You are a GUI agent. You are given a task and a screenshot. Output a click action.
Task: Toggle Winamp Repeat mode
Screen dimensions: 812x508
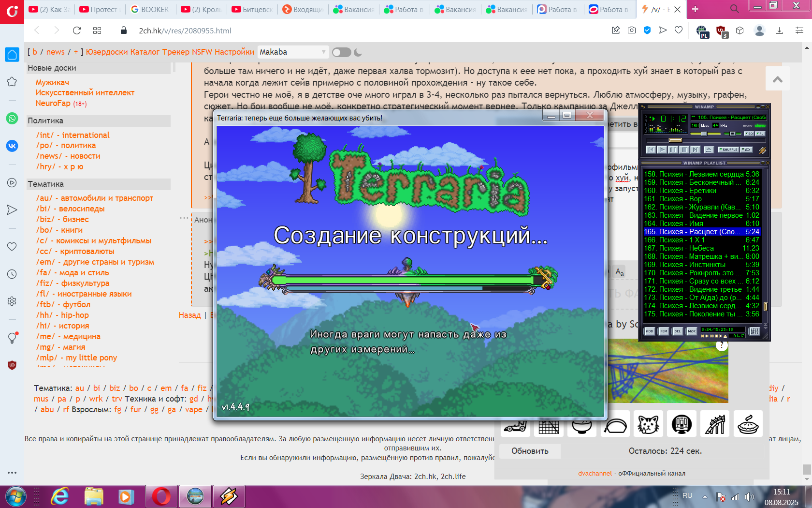point(746,149)
